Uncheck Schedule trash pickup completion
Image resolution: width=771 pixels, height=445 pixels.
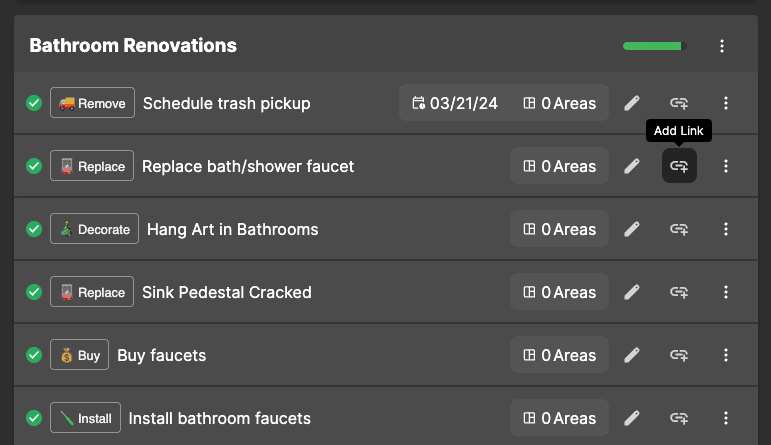point(34,103)
